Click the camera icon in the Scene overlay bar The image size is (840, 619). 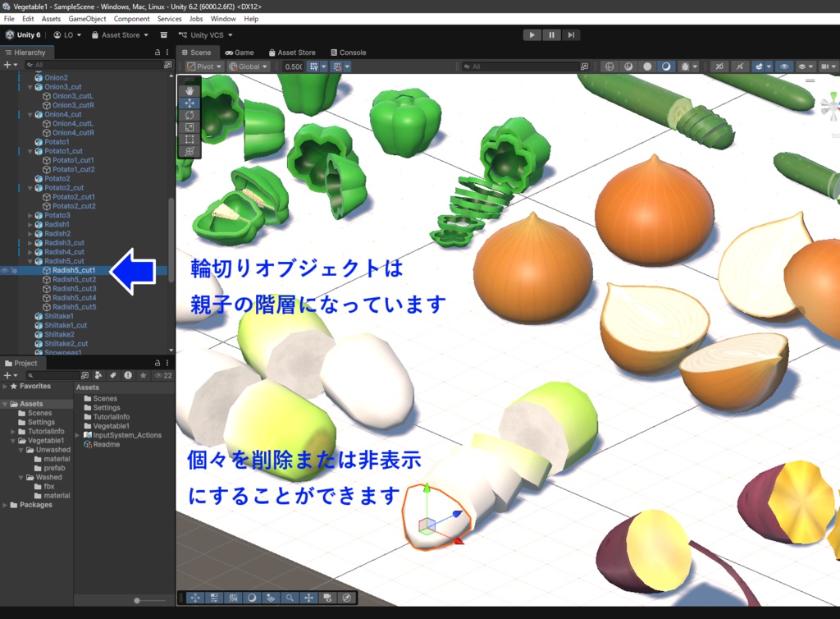(x=328, y=598)
